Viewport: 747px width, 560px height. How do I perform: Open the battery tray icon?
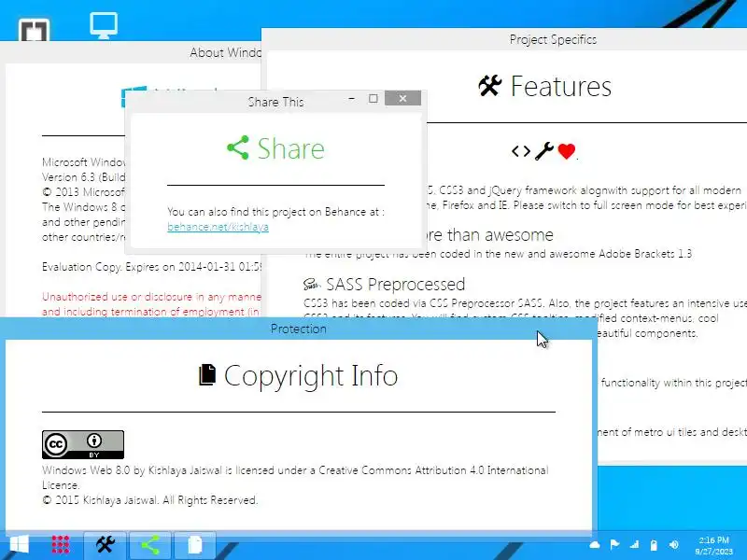click(x=654, y=545)
